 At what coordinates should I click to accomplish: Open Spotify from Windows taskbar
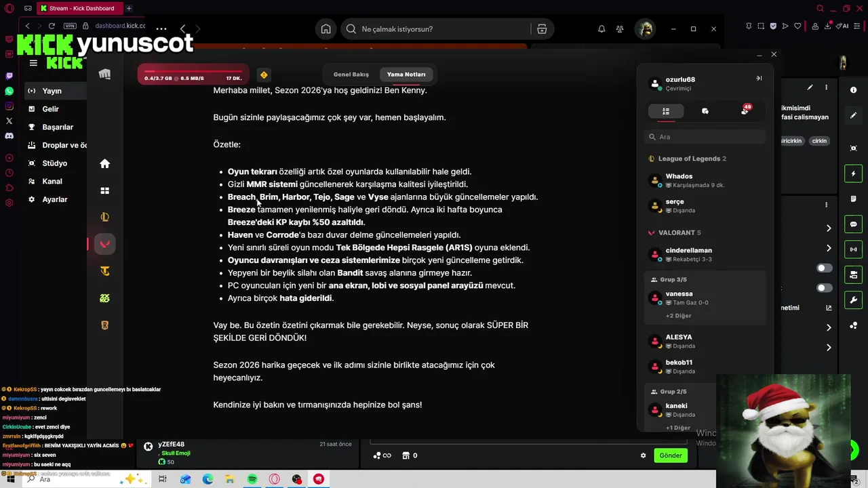click(252, 479)
